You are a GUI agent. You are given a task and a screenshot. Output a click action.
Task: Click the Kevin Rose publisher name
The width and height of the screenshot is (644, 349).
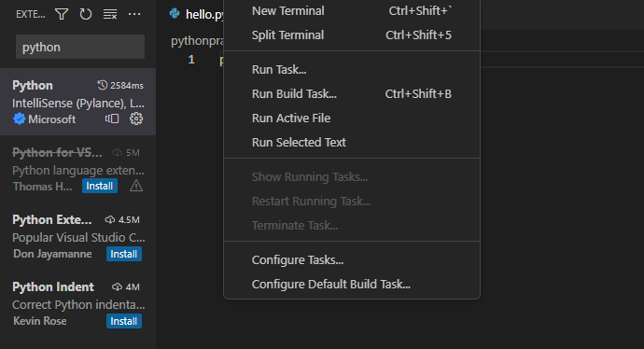tap(40, 321)
